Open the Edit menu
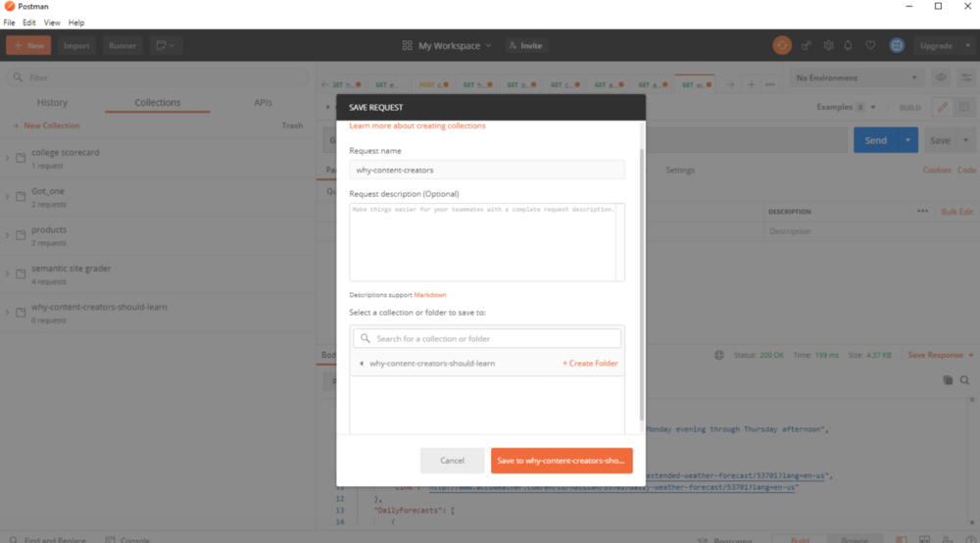The width and height of the screenshot is (980, 543). click(29, 23)
